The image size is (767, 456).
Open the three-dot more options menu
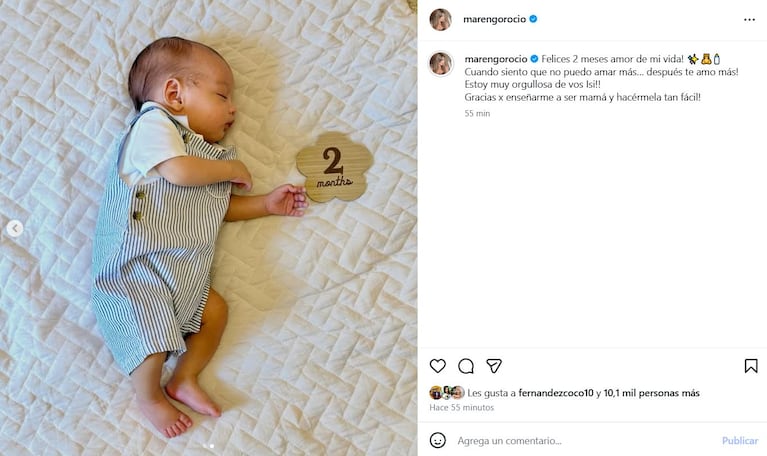[x=749, y=20]
